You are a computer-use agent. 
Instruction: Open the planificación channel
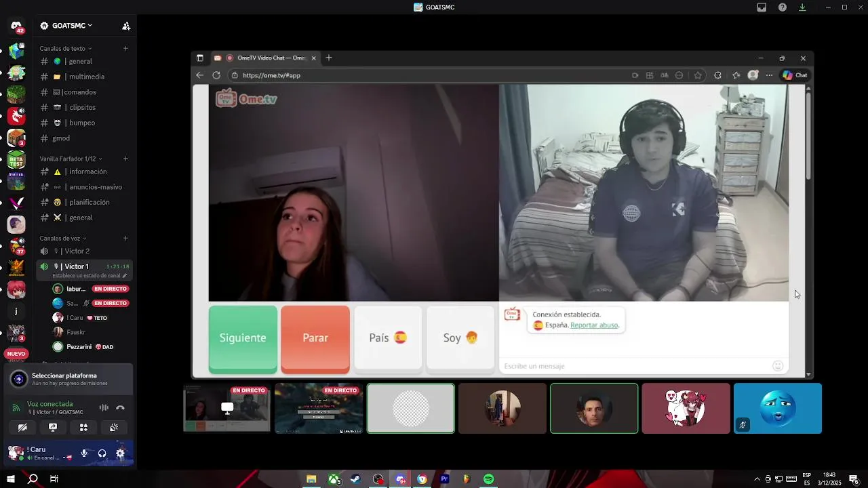click(x=85, y=202)
